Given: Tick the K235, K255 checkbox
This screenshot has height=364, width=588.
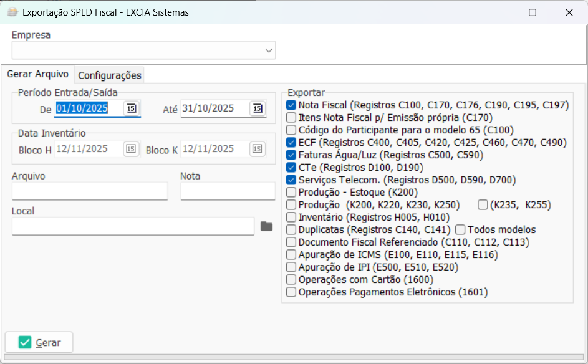Looking at the screenshot, I should tap(483, 205).
